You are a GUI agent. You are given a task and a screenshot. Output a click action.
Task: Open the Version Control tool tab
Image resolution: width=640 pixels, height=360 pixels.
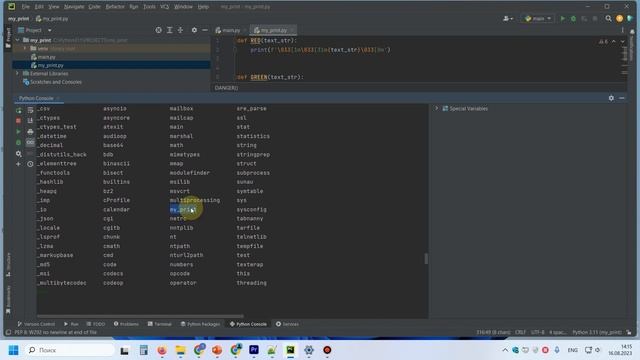(x=36, y=324)
